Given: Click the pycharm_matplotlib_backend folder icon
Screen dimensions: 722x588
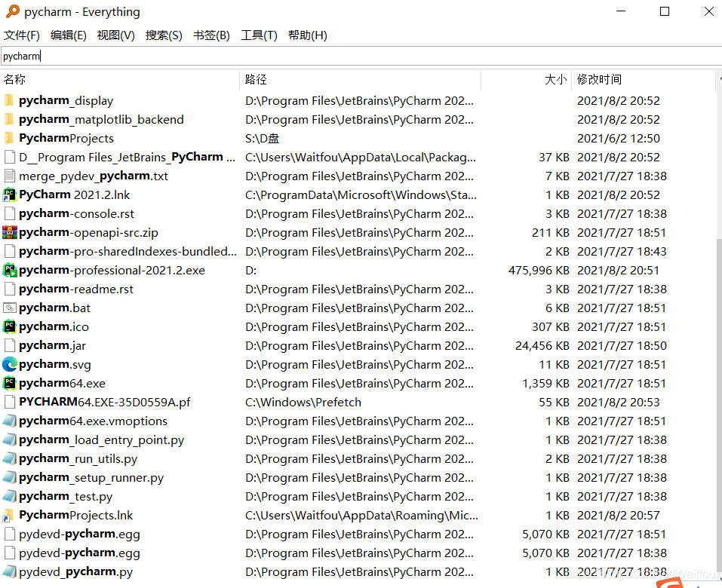Looking at the screenshot, I should 9,119.
